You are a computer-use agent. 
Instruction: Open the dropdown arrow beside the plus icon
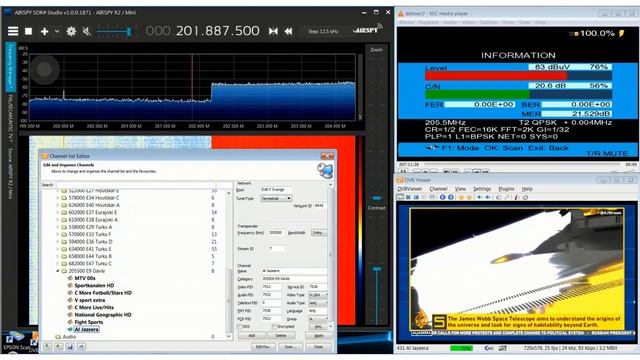coord(57,31)
